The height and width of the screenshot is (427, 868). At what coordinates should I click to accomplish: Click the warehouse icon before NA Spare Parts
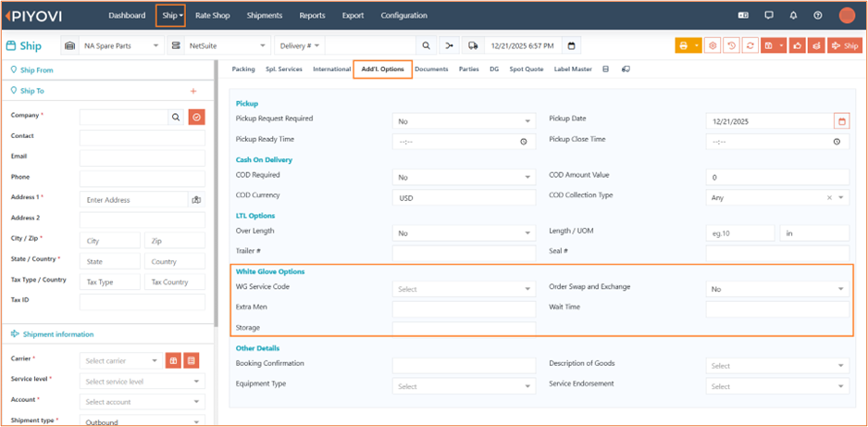pos(69,46)
